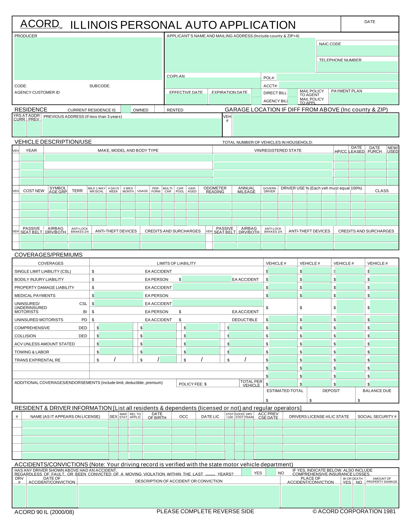The height and width of the screenshot is (532, 411).
Task: Select the Effective Date field
Action: [x=186, y=99]
